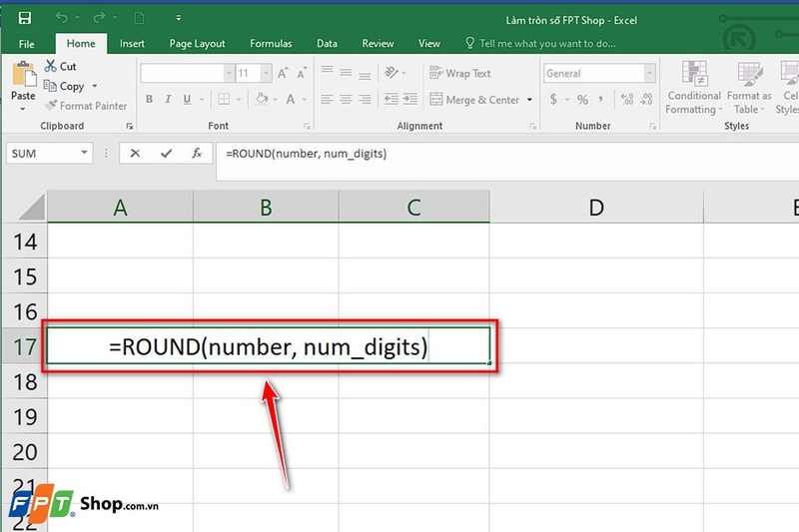The image size is (799, 532).
Task: Switch to the Page Layout tab
Action: click(197, 44)
